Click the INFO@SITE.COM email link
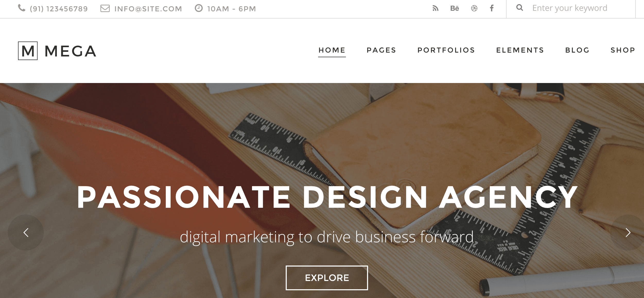The width and height of the screenshot is (644, 298). tap(148, 9)
